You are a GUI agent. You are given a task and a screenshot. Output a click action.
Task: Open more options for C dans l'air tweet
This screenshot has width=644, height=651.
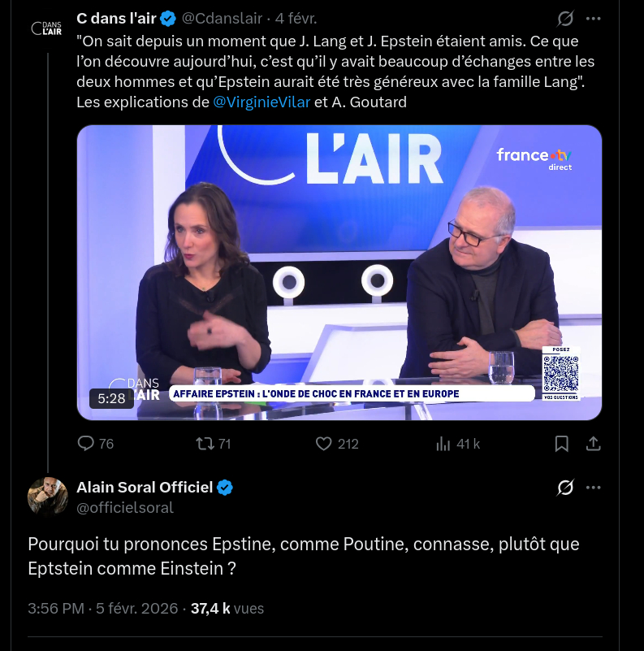(x=594, y=18)
